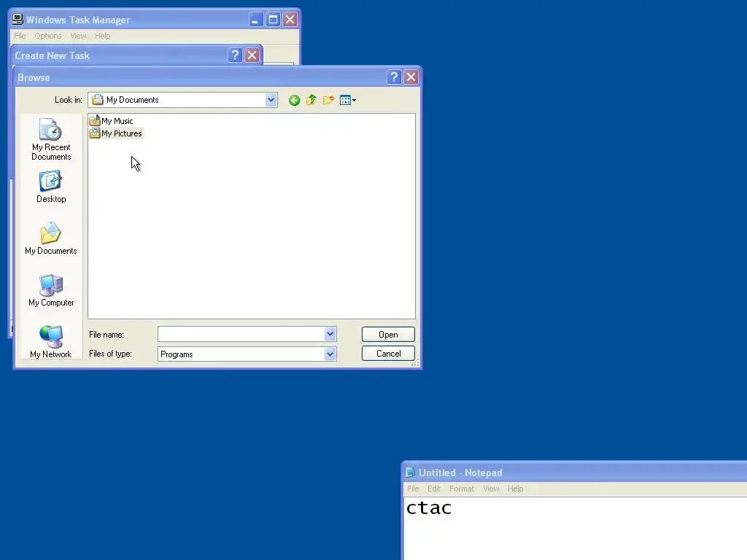Image resolution: width=747 pixels, height=560 pixels.
Task: Select the My Music folder
Action: point(112,121)
